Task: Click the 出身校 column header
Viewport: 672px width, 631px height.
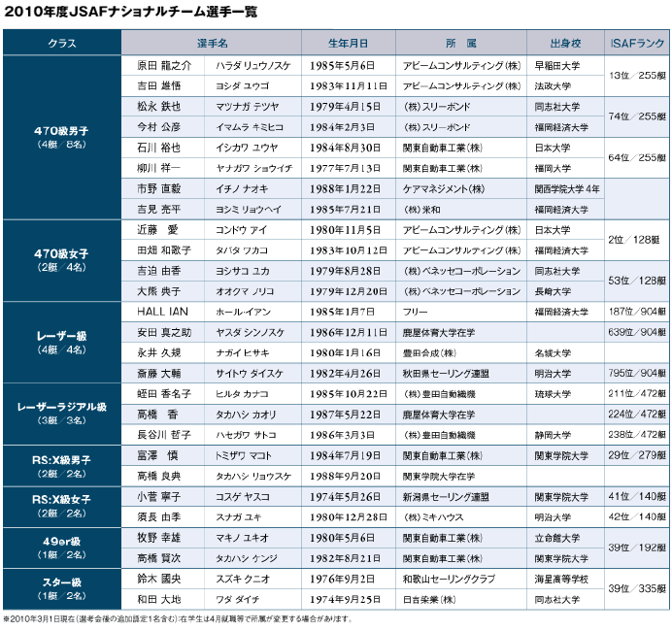Action: 565,43
